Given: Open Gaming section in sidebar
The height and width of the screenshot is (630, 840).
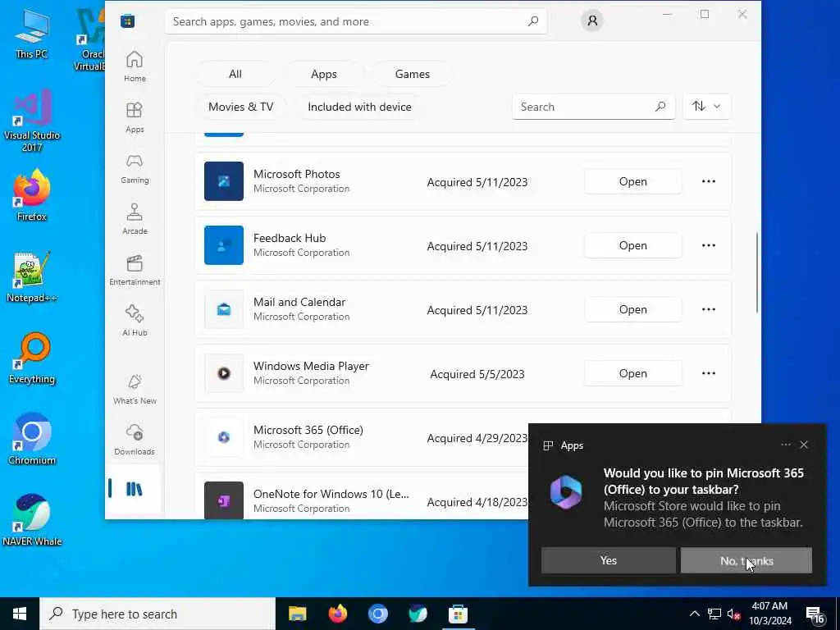Looking at the screenshot, I should [135, 168].
